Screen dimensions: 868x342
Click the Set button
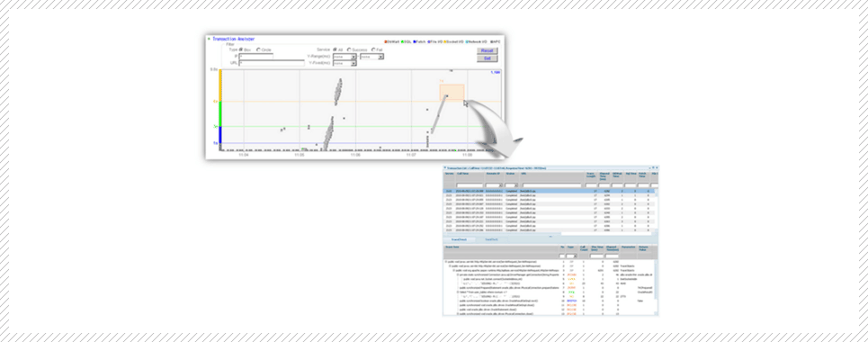(488, 58)
